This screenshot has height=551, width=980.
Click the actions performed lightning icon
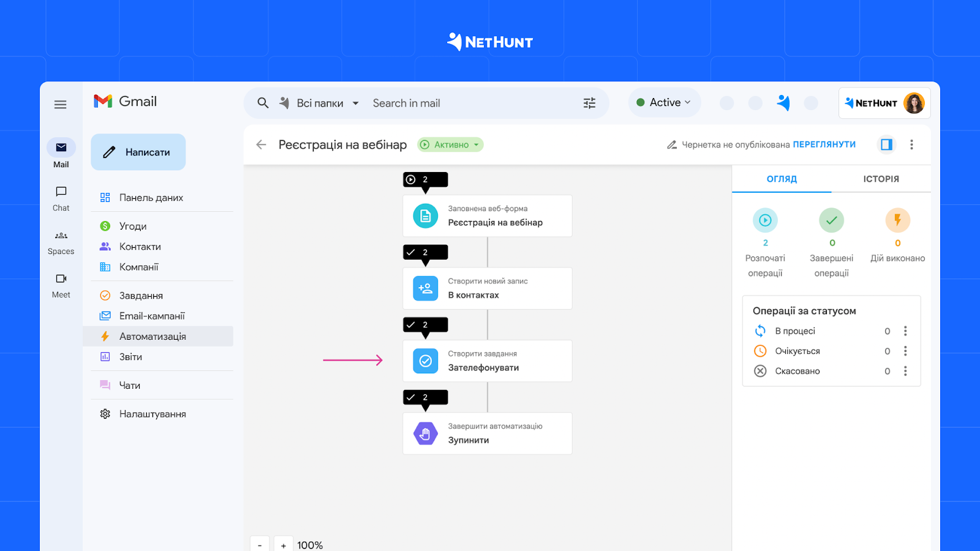pos(898,220)
